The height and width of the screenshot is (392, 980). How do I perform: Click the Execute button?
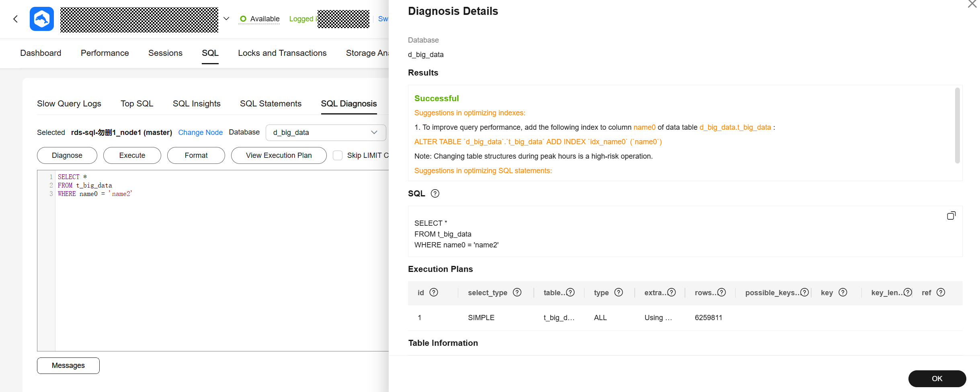[x=132, y=155]
